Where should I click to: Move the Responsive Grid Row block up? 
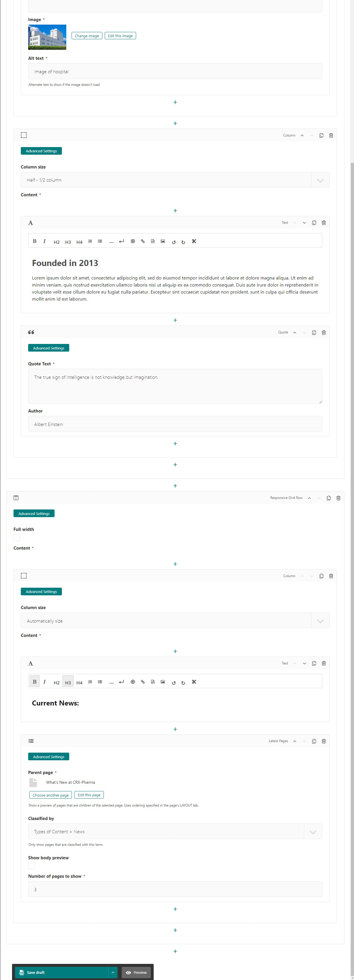tap(309, 498)
